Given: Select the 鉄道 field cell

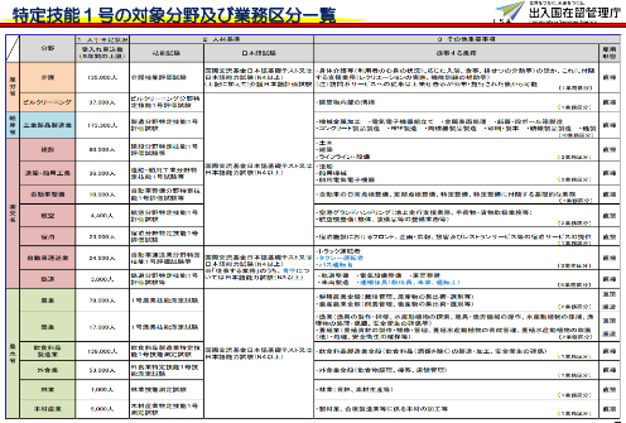Looking at the screenshot, I should 48,279.
